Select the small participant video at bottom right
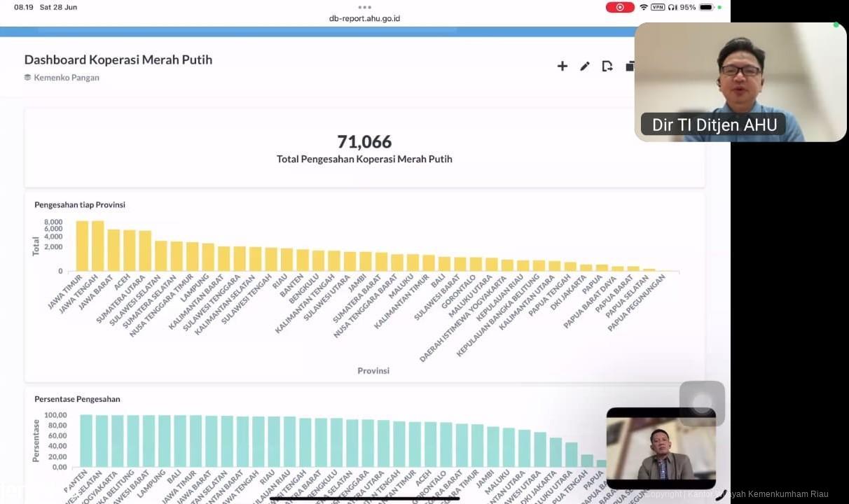 click(x=661, y=448)
